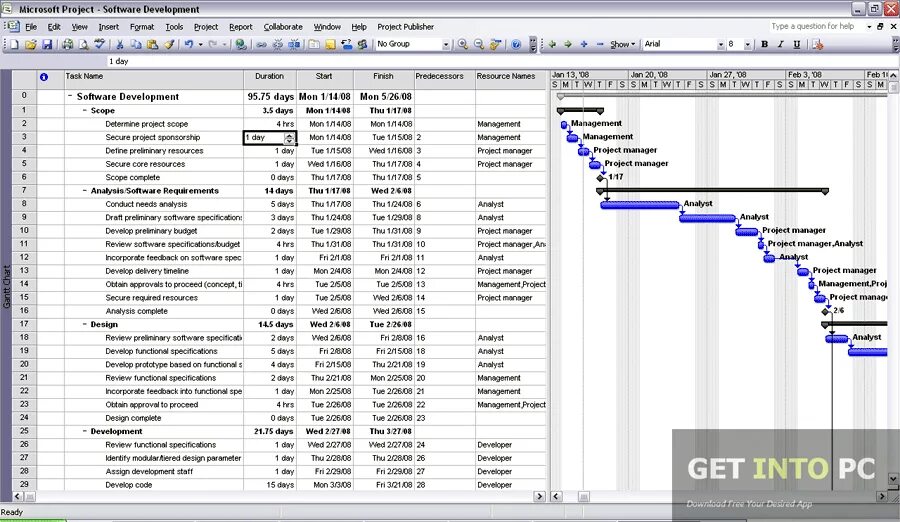
Task: Collapse the Scope summary task
Action: pyautogui.click(x=84, y=110)
